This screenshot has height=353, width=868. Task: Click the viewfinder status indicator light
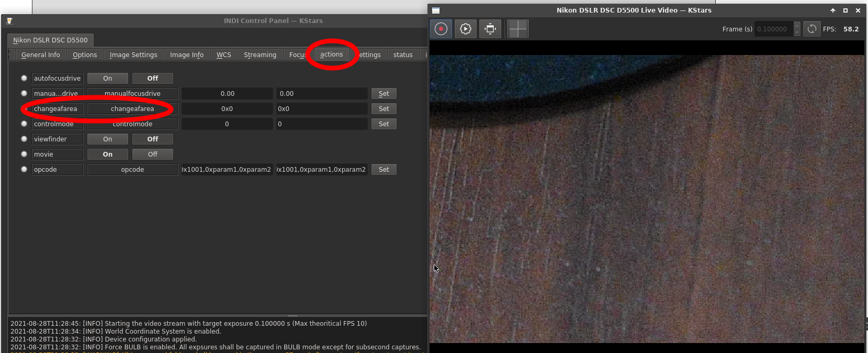tap(24, 139)
